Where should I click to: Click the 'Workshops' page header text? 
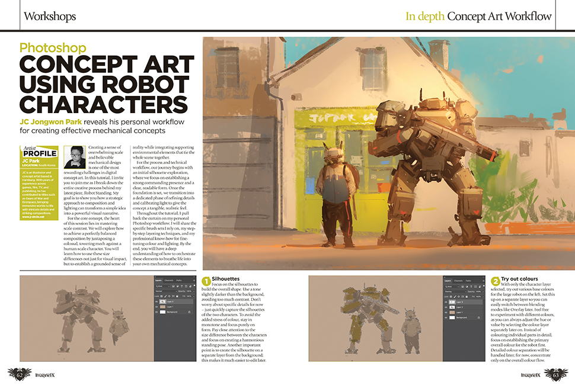tap(50, 16)
